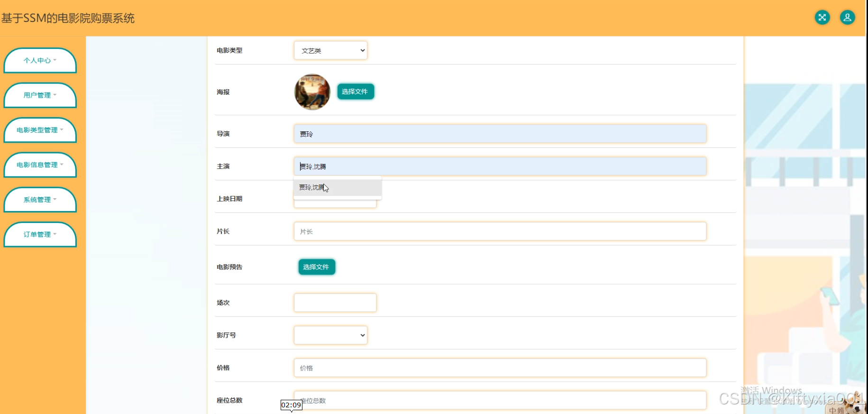The image size is (868, 414).
Task: Click the 座位总数 input field
Action: coord(500,401)
